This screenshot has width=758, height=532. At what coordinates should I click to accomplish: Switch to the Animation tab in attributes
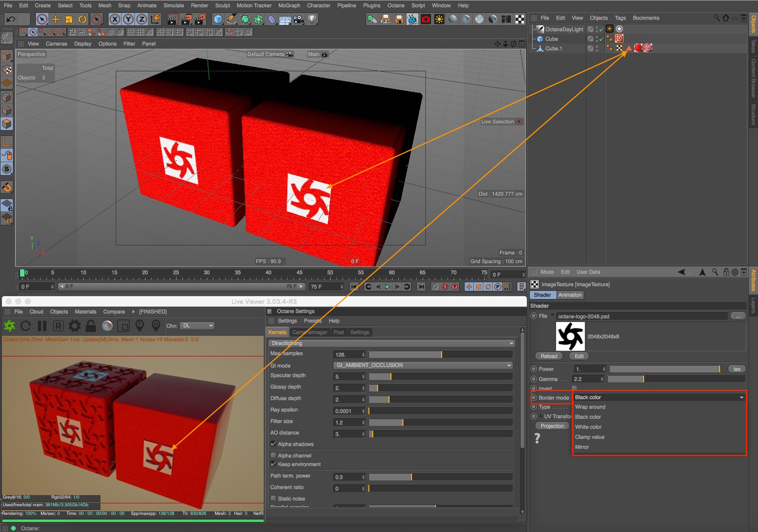(x=570, y=295)
